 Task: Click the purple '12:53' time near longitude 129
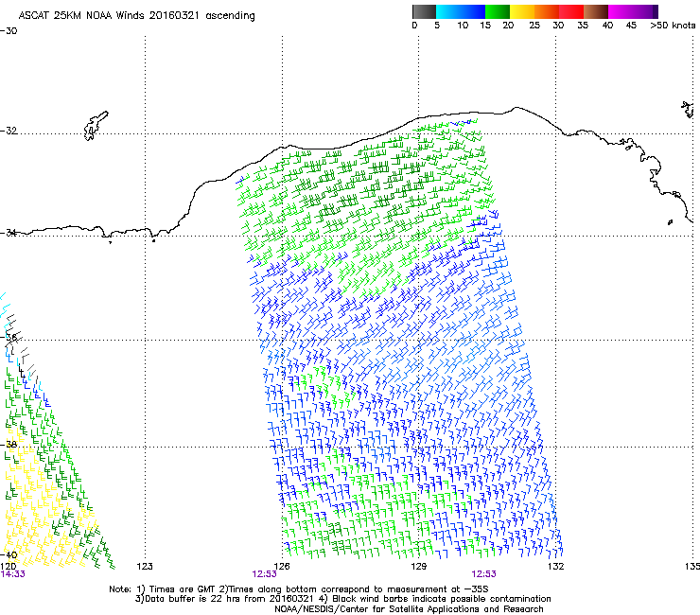point(483,574)
